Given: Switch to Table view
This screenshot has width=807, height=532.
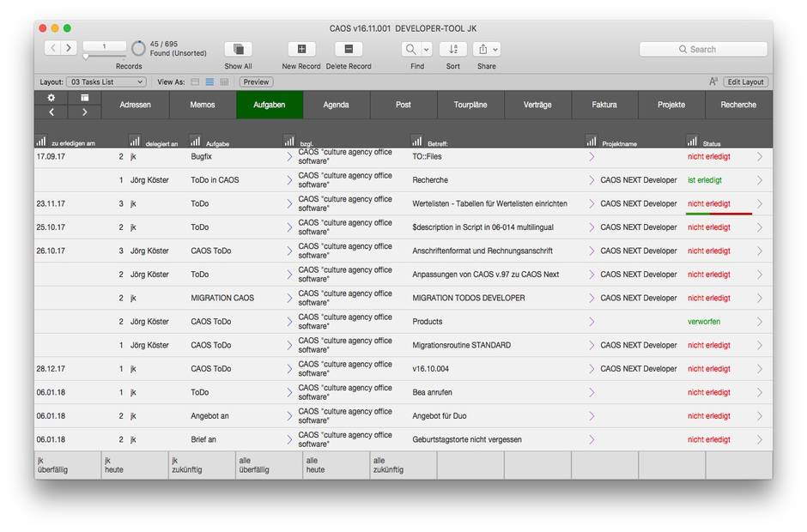Looking at the screenshot, I should point(224,82).
